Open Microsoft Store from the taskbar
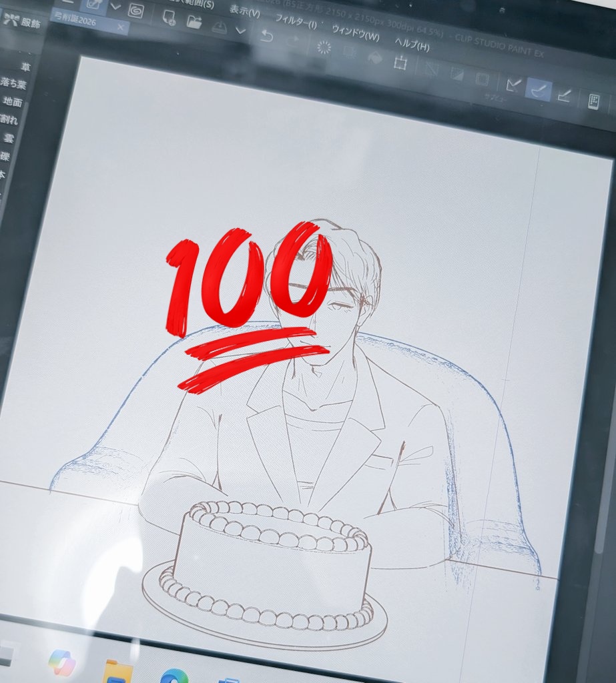The width and height of the screenshot is (616, 683). (228, 680)
